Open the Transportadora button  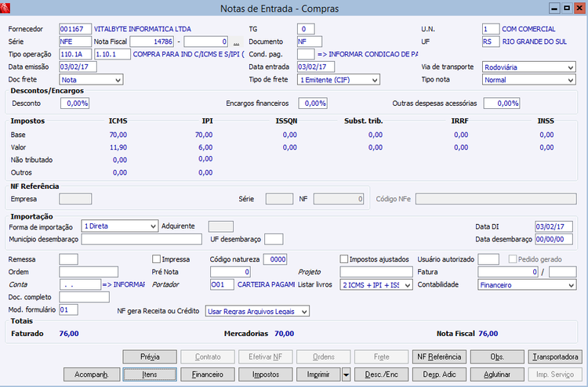coord(555,356)
